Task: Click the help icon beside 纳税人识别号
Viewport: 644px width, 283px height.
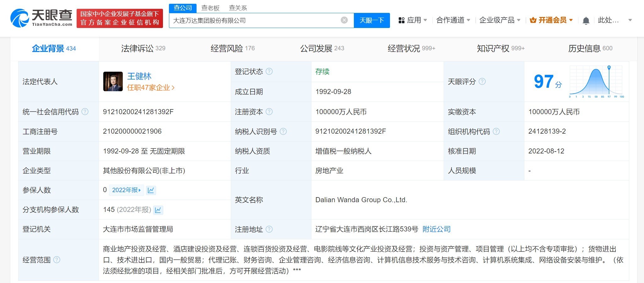Action: click(283, 131)
